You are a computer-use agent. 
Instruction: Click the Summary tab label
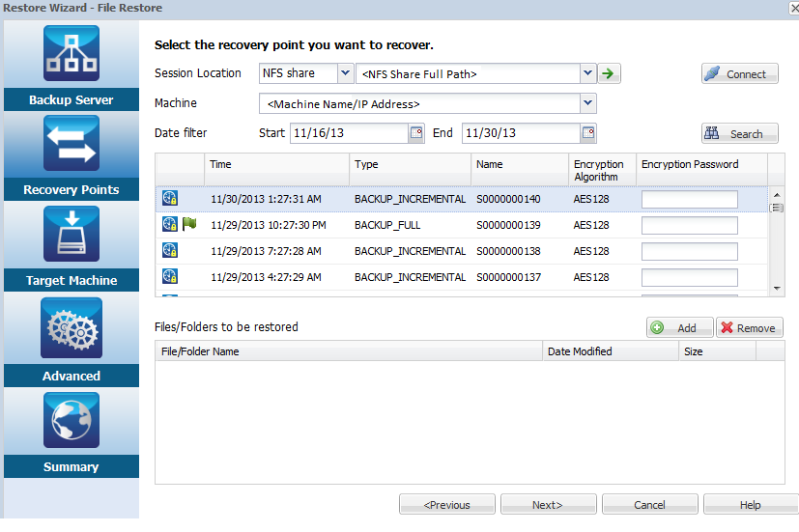tap(71, 467)
